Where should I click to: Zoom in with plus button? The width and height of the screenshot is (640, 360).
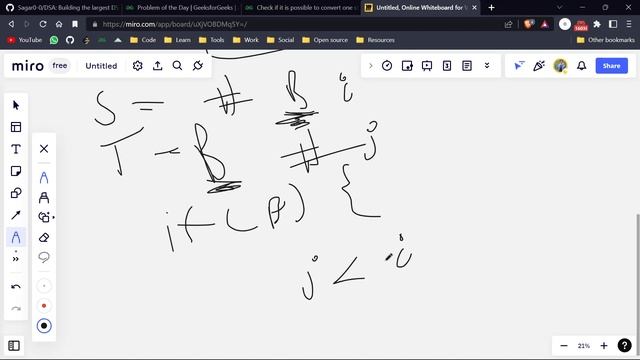pos(604,346)
